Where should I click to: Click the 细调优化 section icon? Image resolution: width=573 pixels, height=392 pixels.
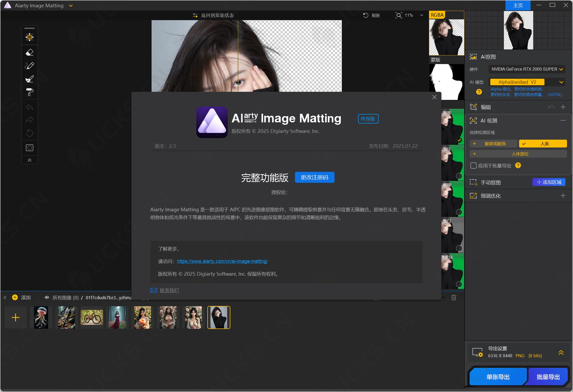(x=473, y=196)
